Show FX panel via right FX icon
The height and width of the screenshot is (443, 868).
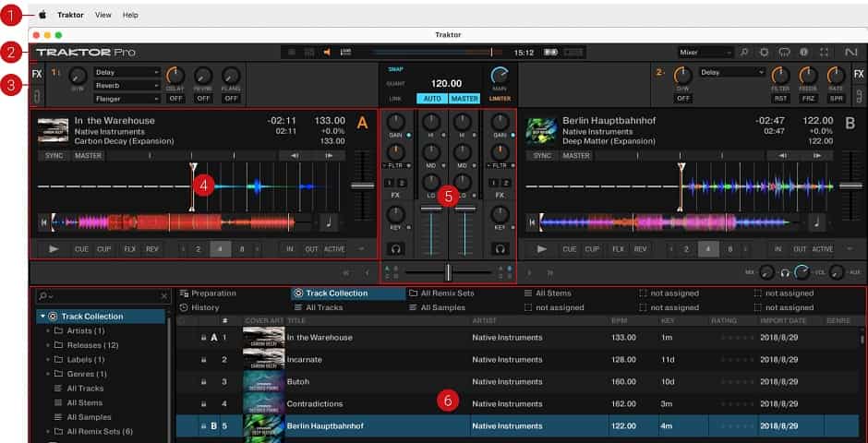click(859, 74)
